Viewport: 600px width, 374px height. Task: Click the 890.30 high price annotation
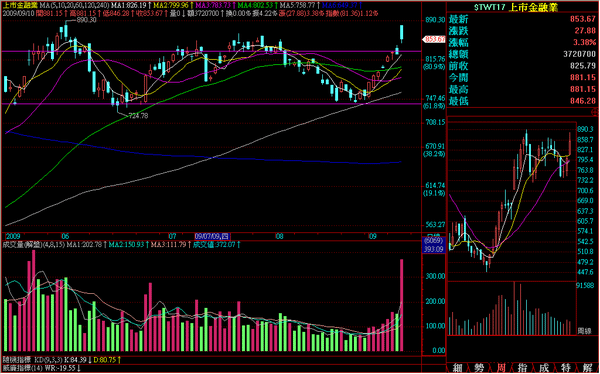tap(86, 20)
